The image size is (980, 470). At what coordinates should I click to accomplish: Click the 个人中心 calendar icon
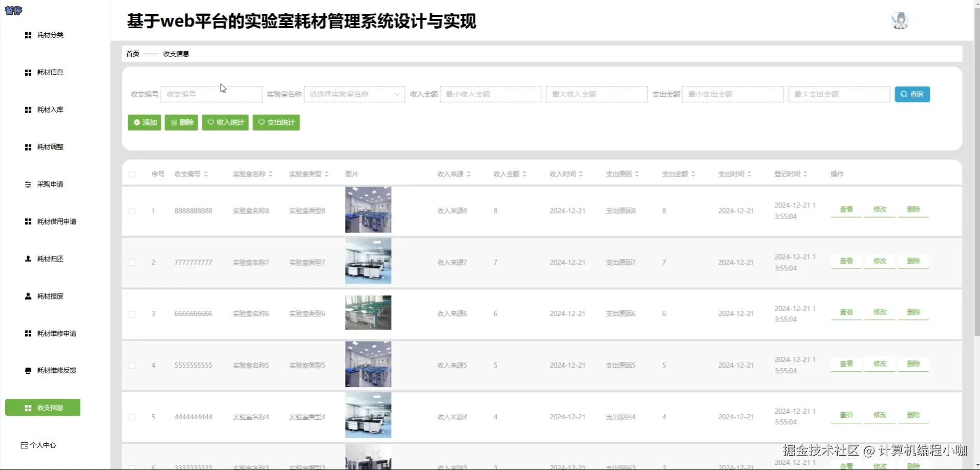(x=24, y=445)
